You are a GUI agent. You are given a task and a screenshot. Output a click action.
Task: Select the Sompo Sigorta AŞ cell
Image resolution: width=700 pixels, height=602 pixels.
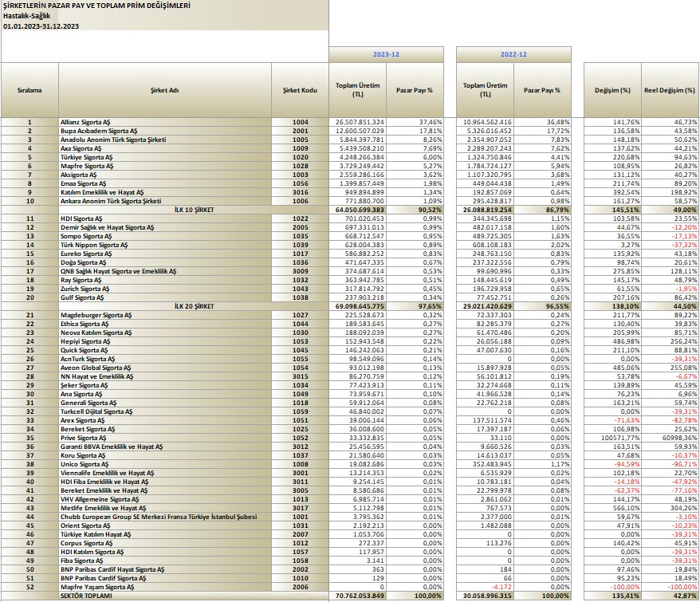click(165, 236)
